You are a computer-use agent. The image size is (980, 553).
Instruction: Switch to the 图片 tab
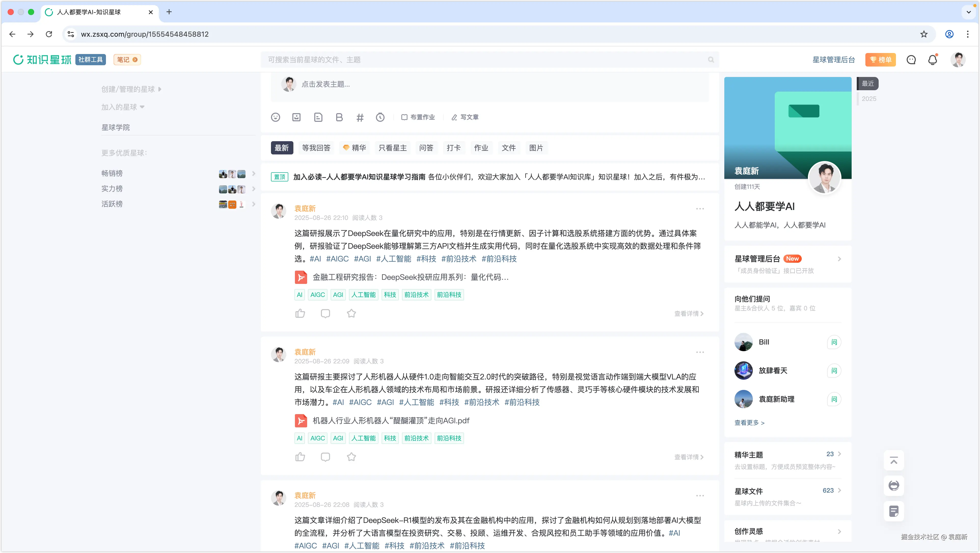(x=536, y=148)
